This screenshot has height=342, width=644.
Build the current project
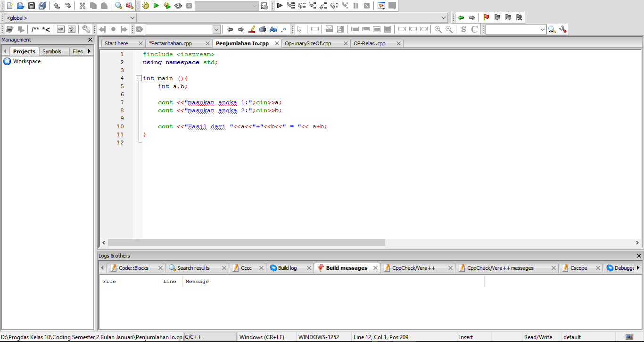(x=145, y=6)
